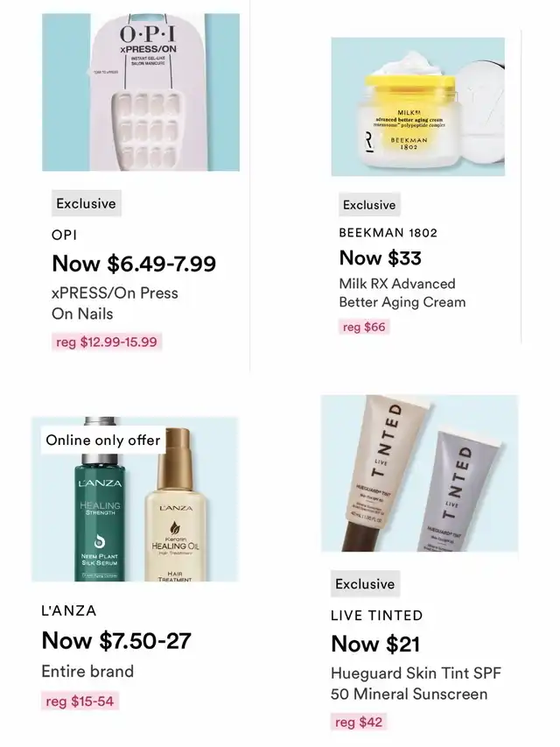This screenshot has height=747, width=560.
Task: Open the OPI xPRESS/On nails product image
Action: (x=141, y=92)
